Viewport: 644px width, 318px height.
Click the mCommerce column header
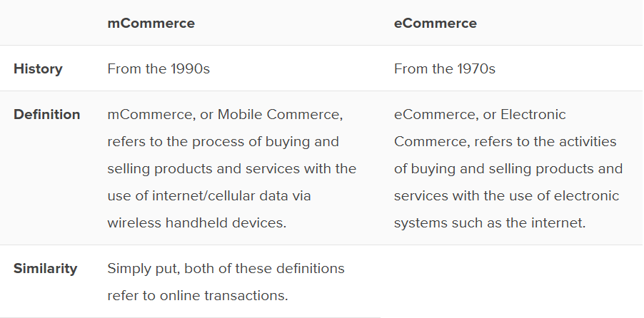151,23
